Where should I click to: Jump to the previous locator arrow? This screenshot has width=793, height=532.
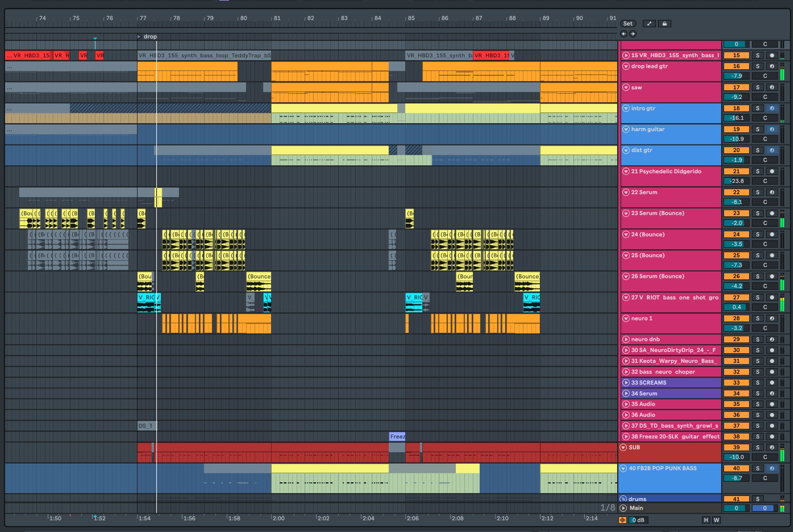tap(624, 34)
